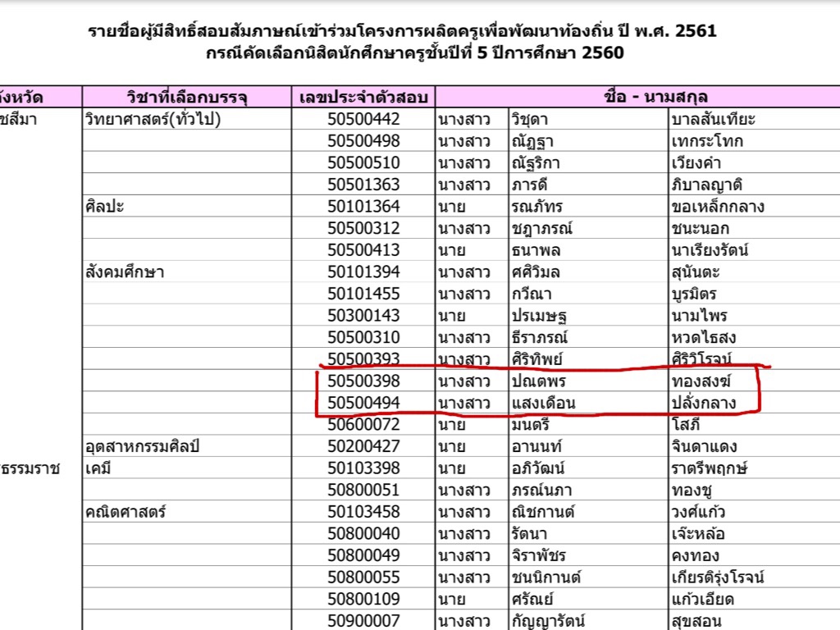
Task: Select exam number 50500442 cell
Action: tap(363, 120)
